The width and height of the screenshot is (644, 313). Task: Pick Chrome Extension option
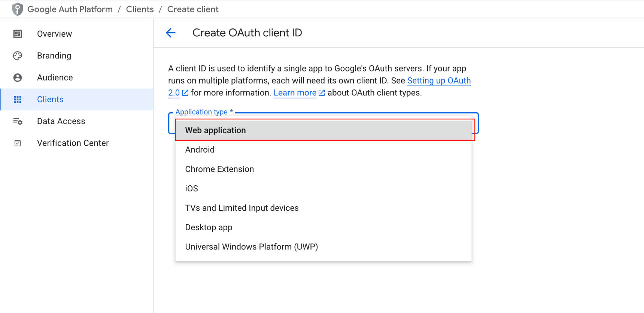[x=219, y=169]
